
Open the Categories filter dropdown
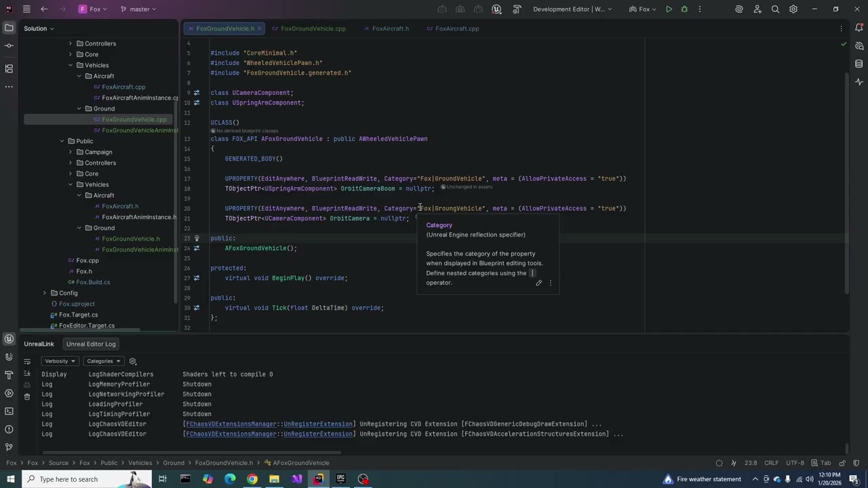pyautogui.click(x=104, y=361)
